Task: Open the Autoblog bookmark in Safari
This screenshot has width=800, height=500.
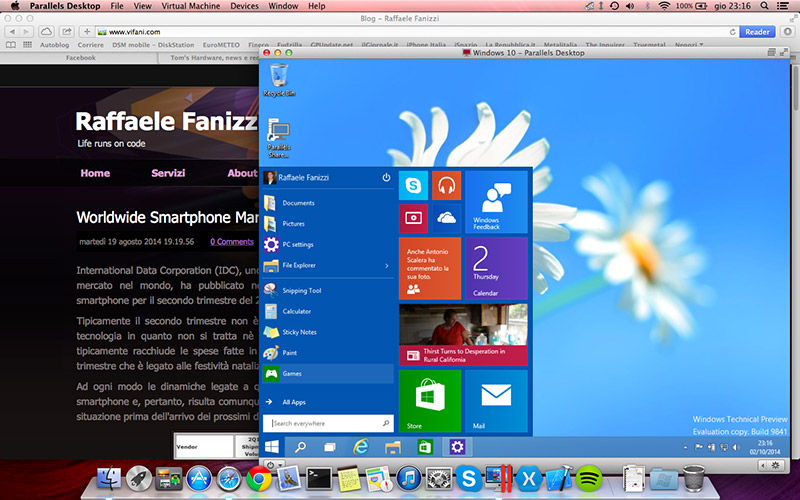Action: click(x=54, y=45)
